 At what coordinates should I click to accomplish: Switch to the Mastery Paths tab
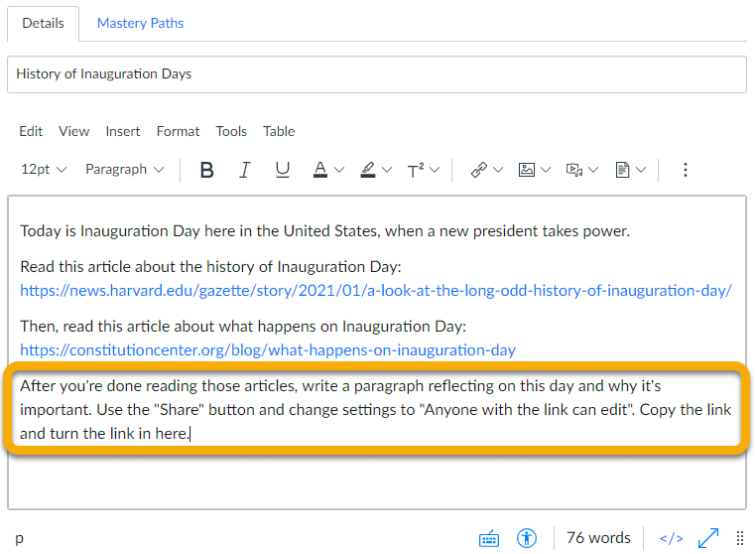[140, 23]
